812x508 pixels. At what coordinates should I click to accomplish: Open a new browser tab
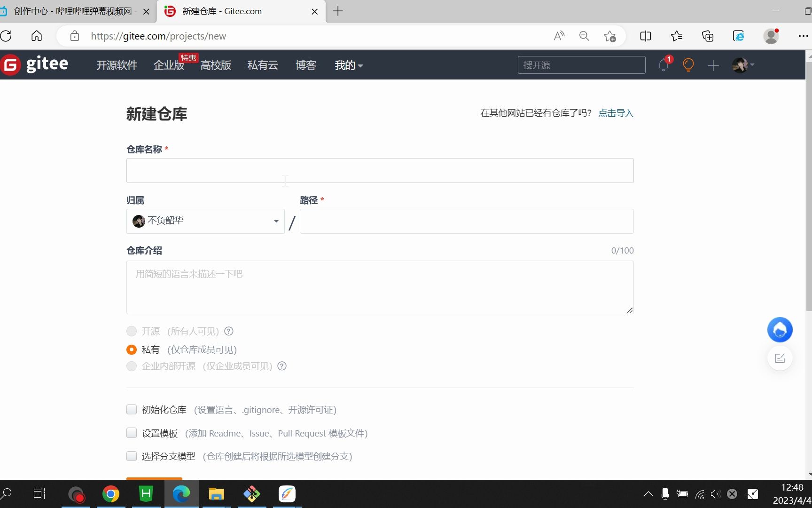point(338,11)
